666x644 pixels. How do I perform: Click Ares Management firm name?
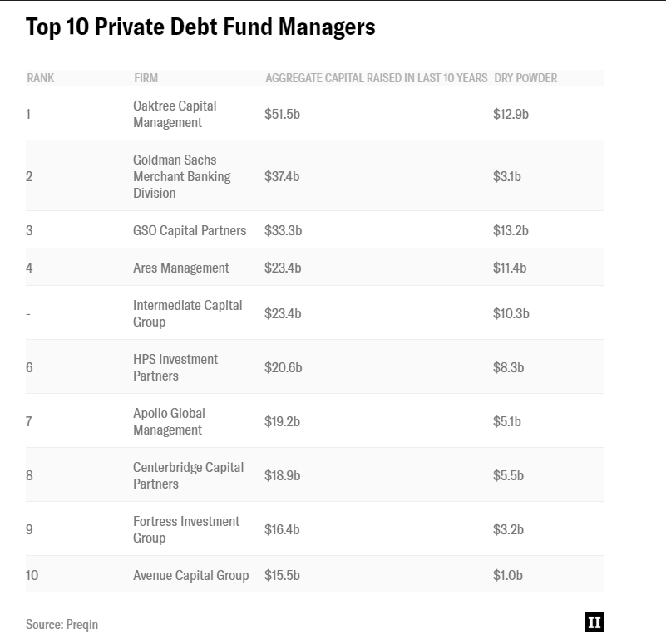[x=180, y=268]
